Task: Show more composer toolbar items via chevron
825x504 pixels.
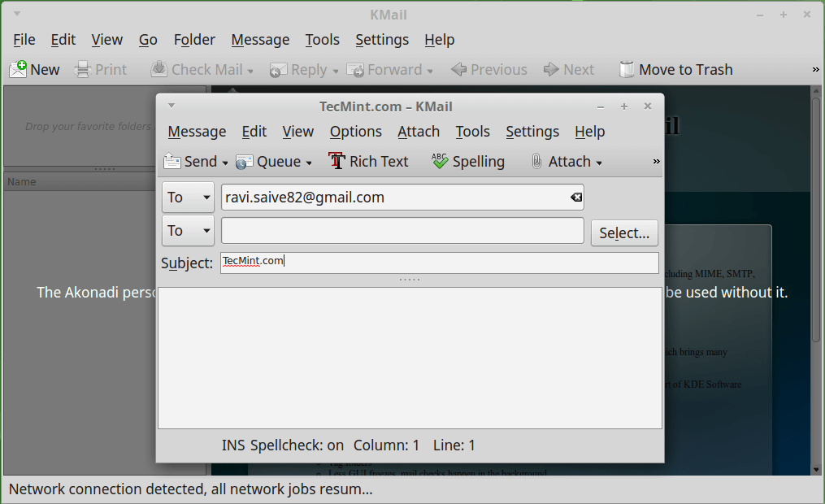Action: [x=656, y=162]
